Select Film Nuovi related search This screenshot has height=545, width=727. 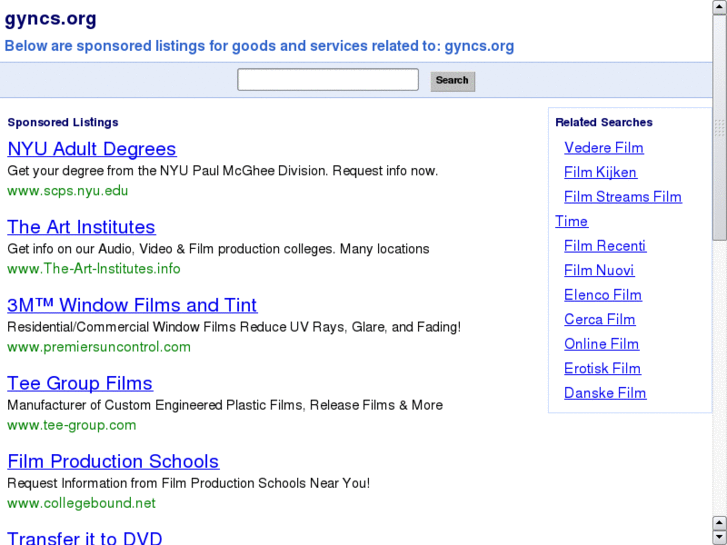click(599, 270)
